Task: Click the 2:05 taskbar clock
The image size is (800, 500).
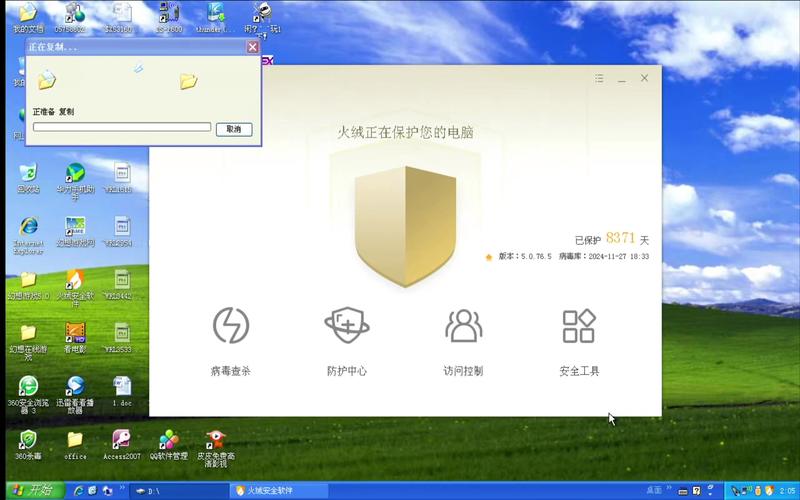Action: point(788,491)
